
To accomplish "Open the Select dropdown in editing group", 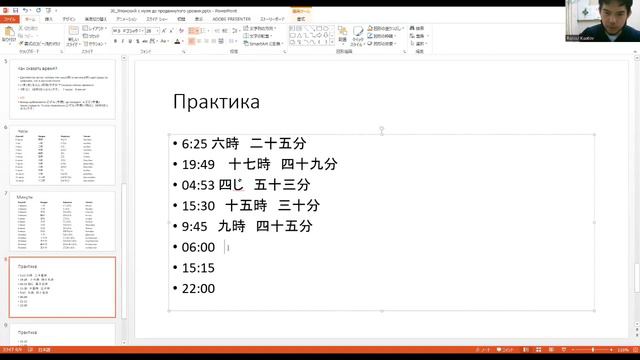I will tap(418, 43).
